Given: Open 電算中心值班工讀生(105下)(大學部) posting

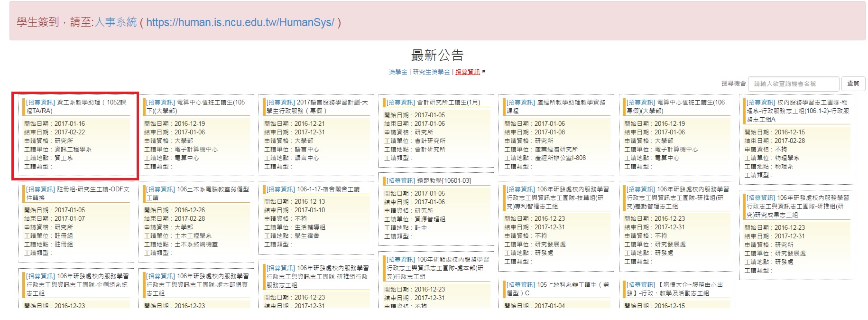Looking at the screenshot, I should coord(195,106).
